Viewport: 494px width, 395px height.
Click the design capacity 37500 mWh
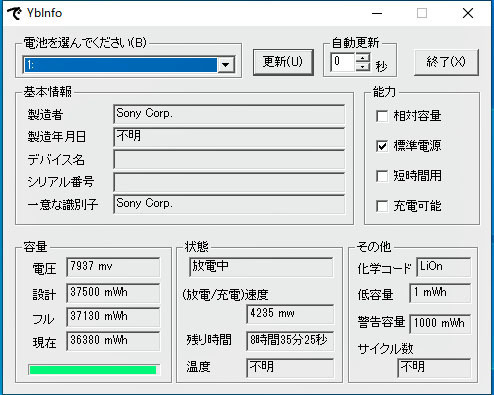coord(113,293)
